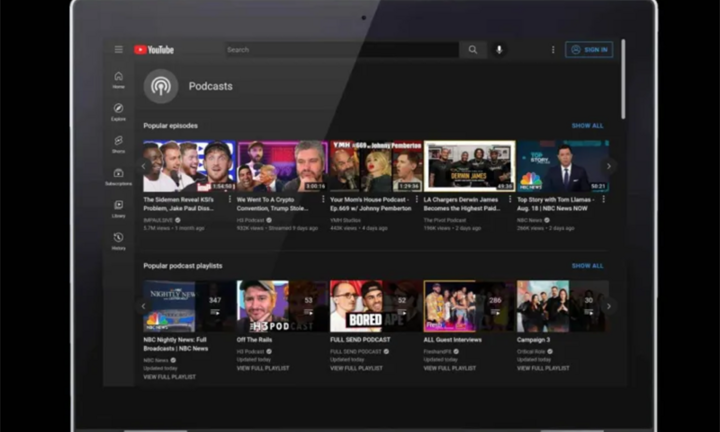Open History in the sidebar
720x432 pixels.
118,241
